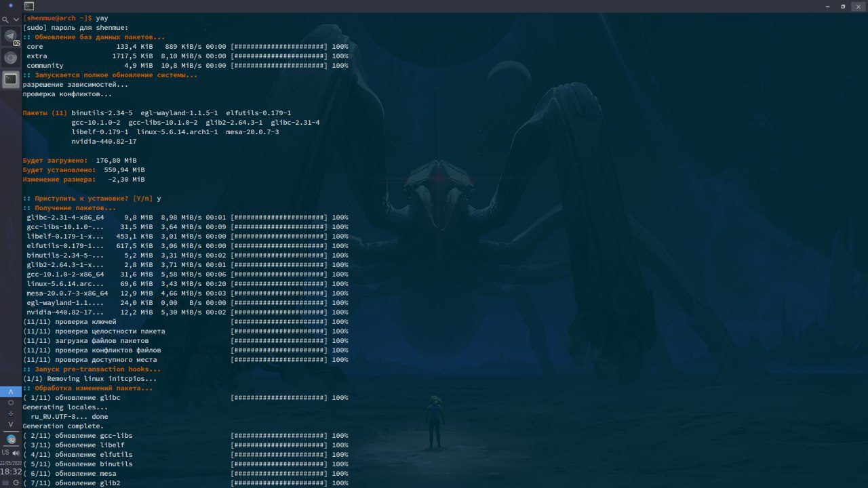Click the '[shenmue@arch ~]$ yay' prompt line

65,18
